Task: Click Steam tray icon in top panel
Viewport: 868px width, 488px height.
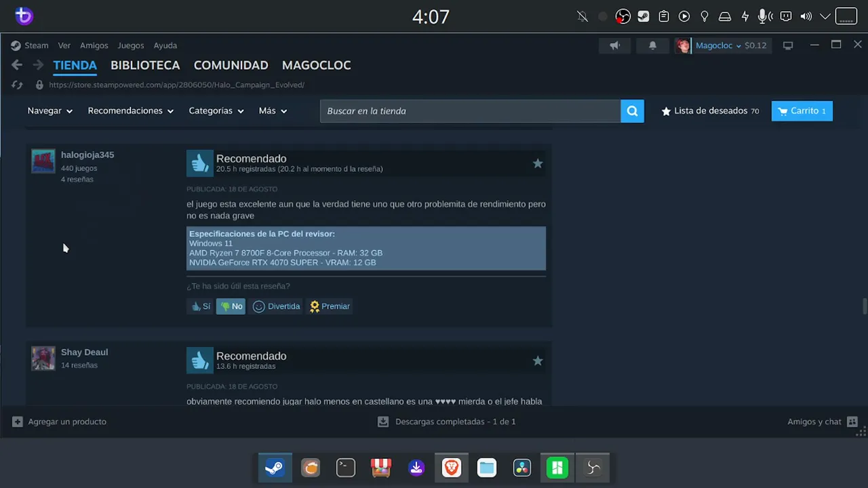Action: point(644,16)
